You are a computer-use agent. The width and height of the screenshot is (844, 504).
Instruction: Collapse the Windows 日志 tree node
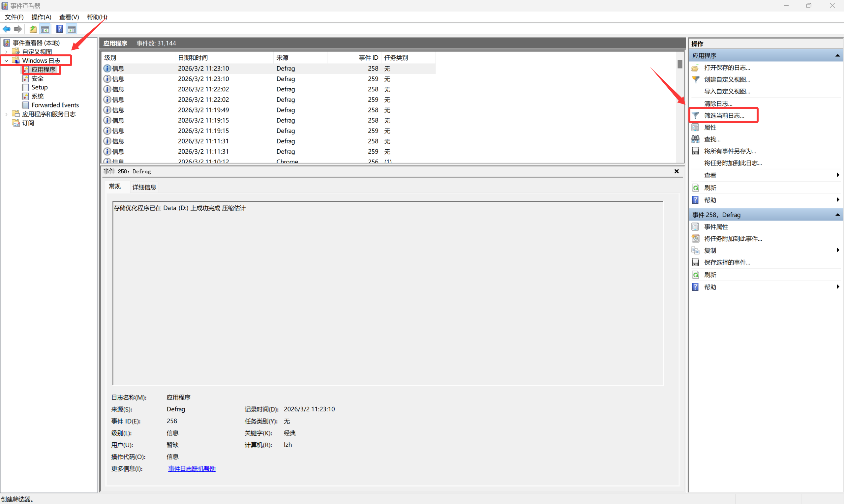(x=6, y=61)
